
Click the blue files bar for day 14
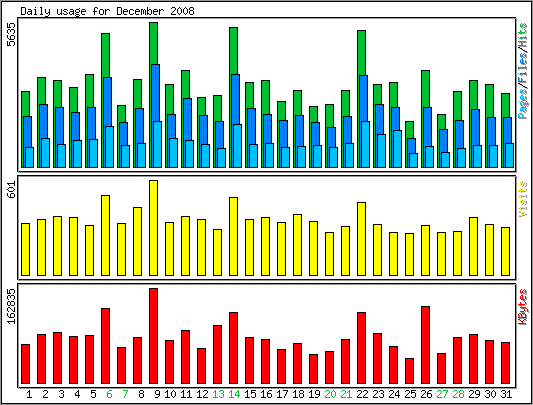(x=235, y=99)
